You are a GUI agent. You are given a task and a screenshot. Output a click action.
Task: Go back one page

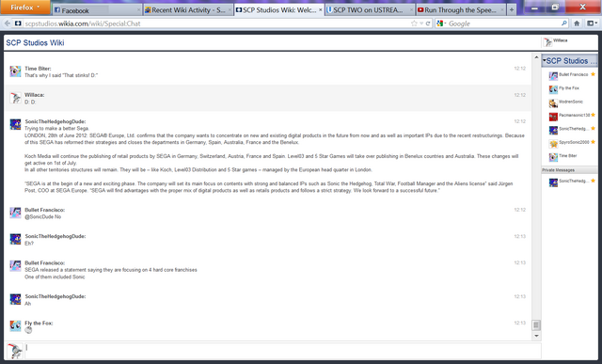click(7, 24)
